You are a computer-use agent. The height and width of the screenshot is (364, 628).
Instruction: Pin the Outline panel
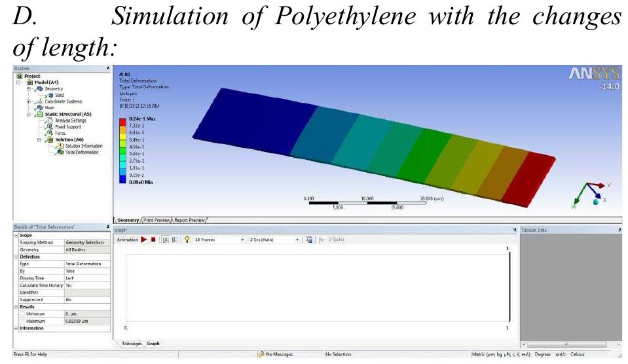(x=108, y=69)
